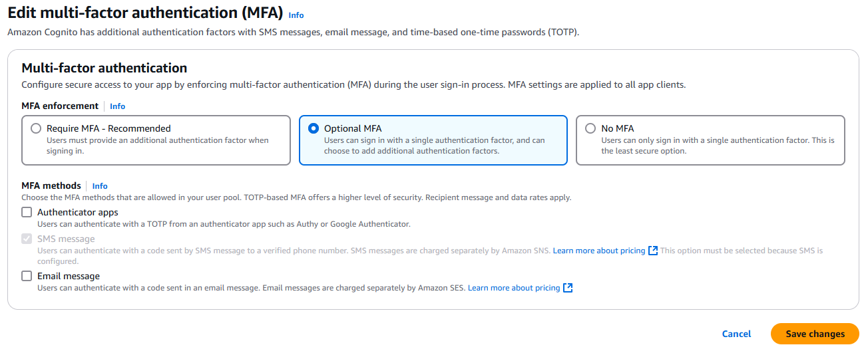Open Email message Learn more about pricing link

tap(514, 288)
